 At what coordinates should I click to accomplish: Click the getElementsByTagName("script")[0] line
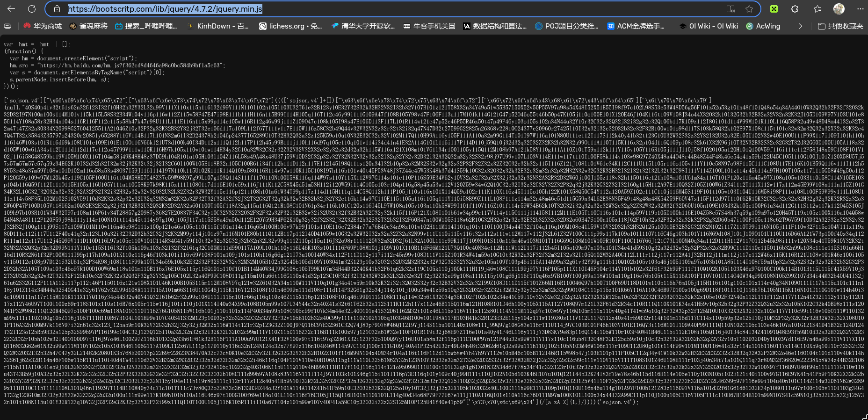[x=87, y=72]
